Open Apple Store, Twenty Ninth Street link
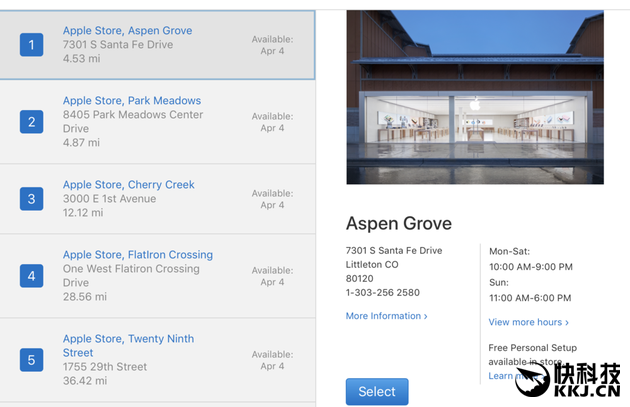 point(128,346)
